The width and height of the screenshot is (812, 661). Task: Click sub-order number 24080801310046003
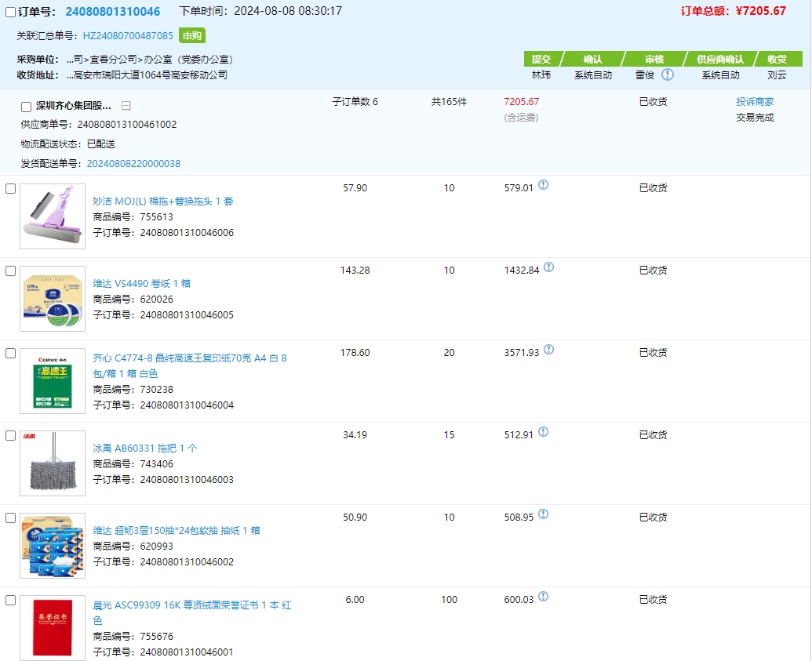click(x=187, y=479)
